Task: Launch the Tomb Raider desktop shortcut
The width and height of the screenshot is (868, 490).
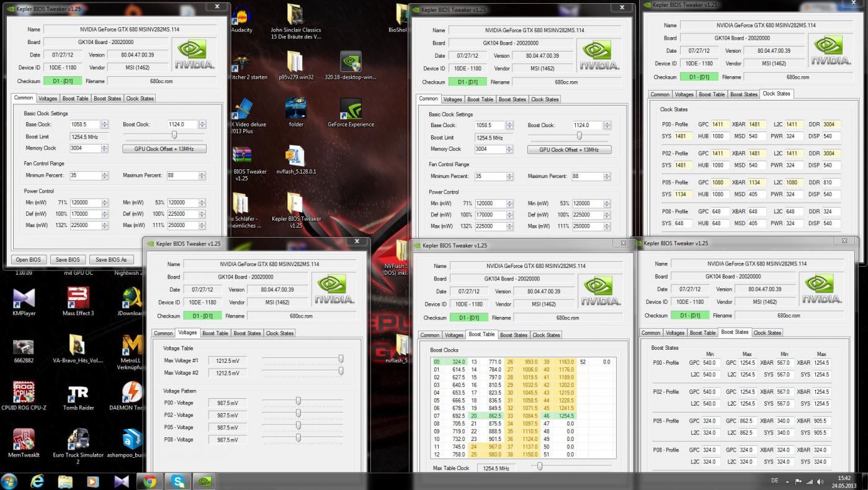Action: [78, 396]
